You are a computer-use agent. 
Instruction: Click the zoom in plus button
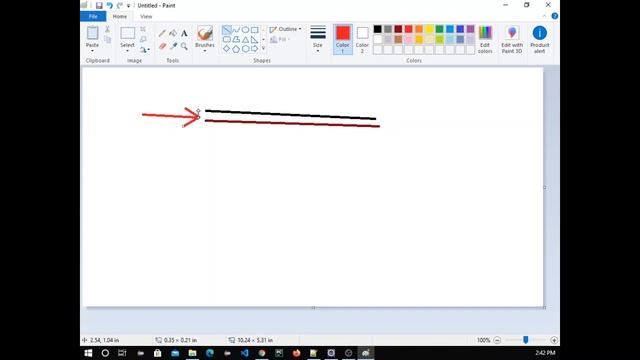click(x=554, y=340)
